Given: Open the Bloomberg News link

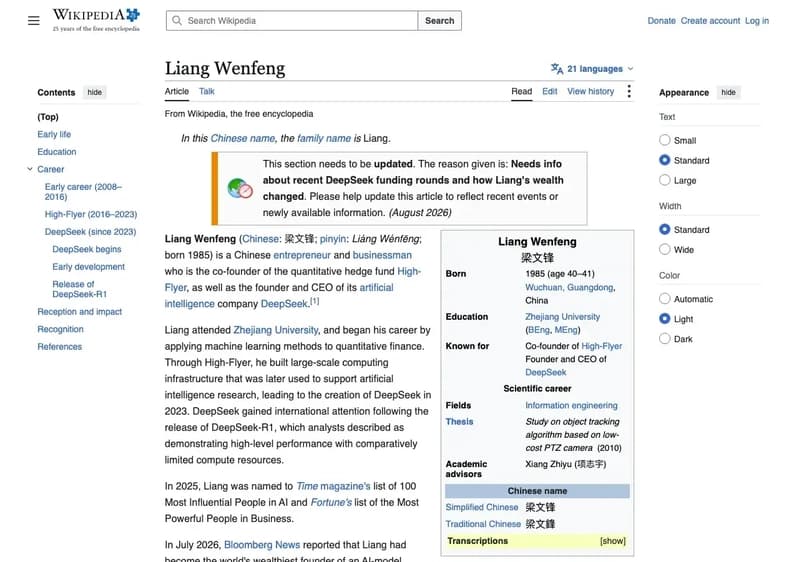Looking at the screenshot, I should coord(262,545).
